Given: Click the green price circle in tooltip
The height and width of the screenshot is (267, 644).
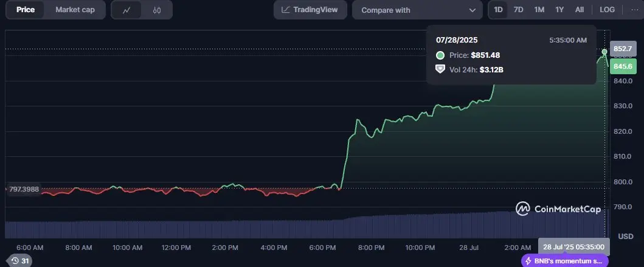Looking at the screenshot, I should (440, 55).
